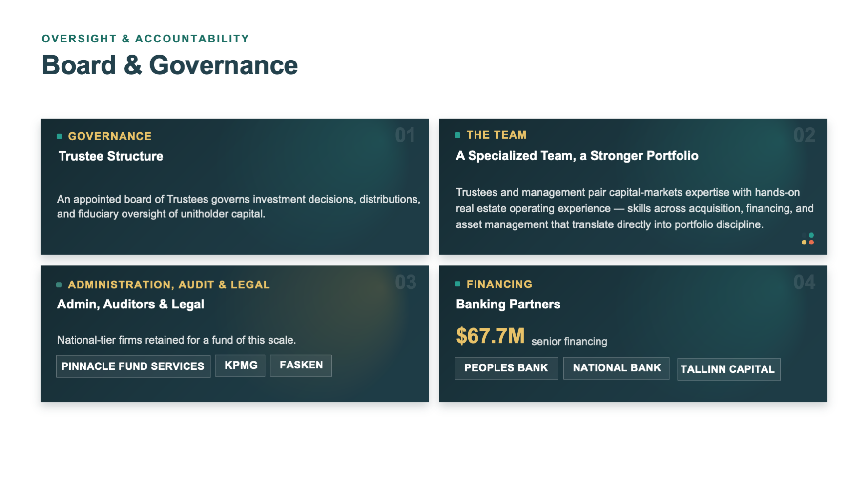Click the green bullet beside FINANCING label
The image size is (868, 488).
(458, 284)
